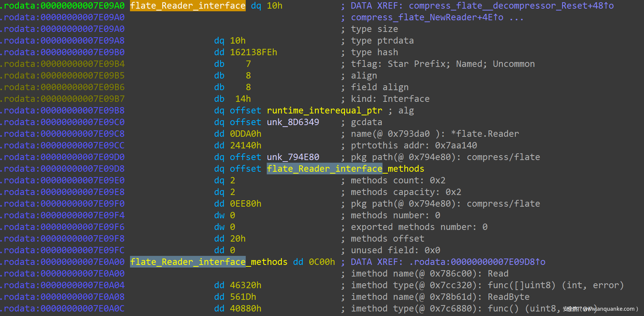The image size is (644, 316).
Task: Select the type hash value 162138FEh
Action: point(253,52)
